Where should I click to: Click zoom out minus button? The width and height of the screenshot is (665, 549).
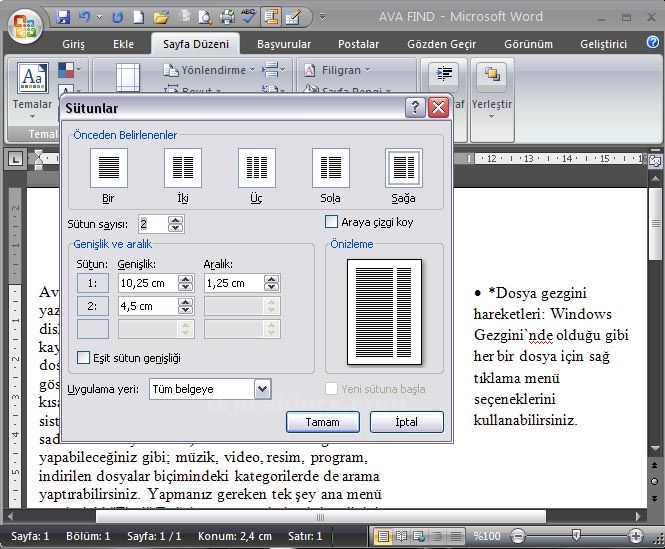click(518, 536)
